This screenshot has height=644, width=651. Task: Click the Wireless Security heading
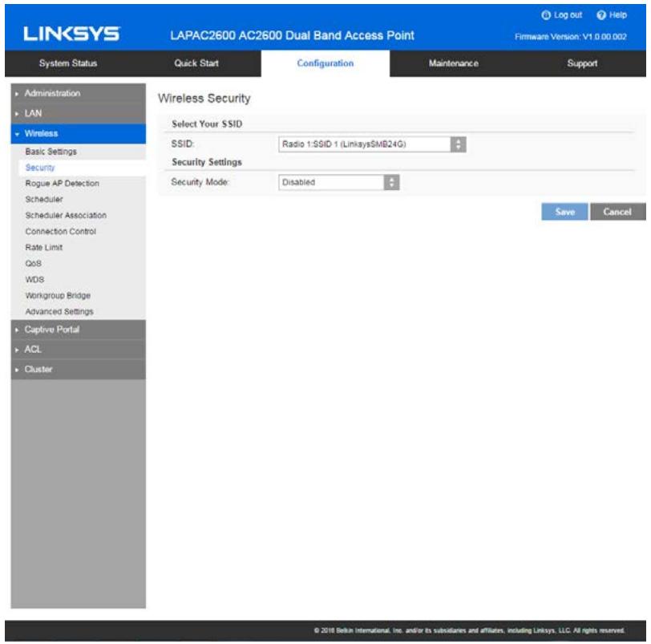pos(204,99)
